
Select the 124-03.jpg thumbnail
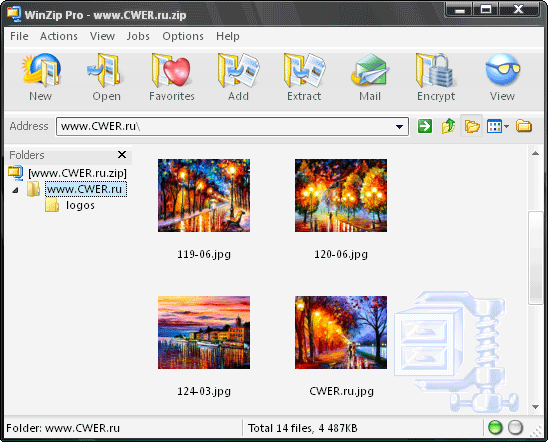pos(204,332)
